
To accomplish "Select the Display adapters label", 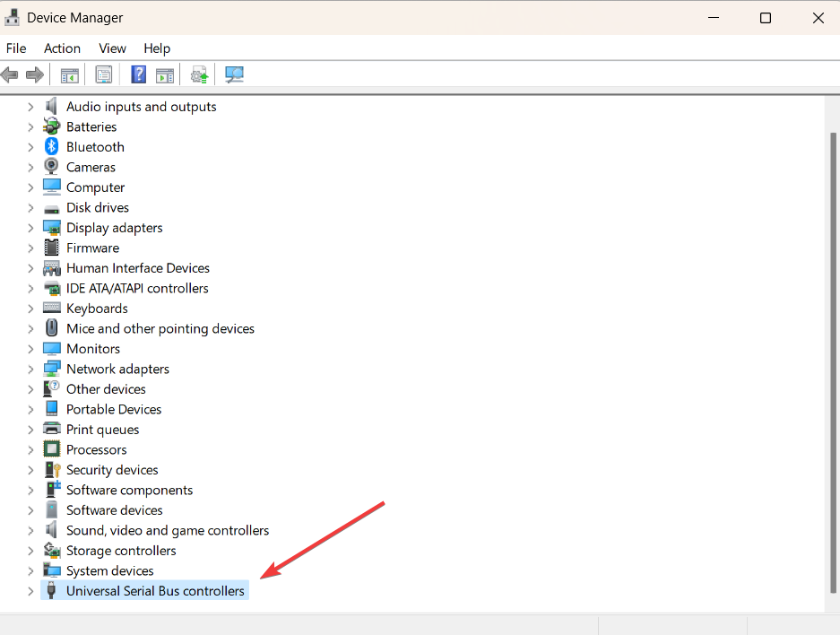I will point(114,229).
